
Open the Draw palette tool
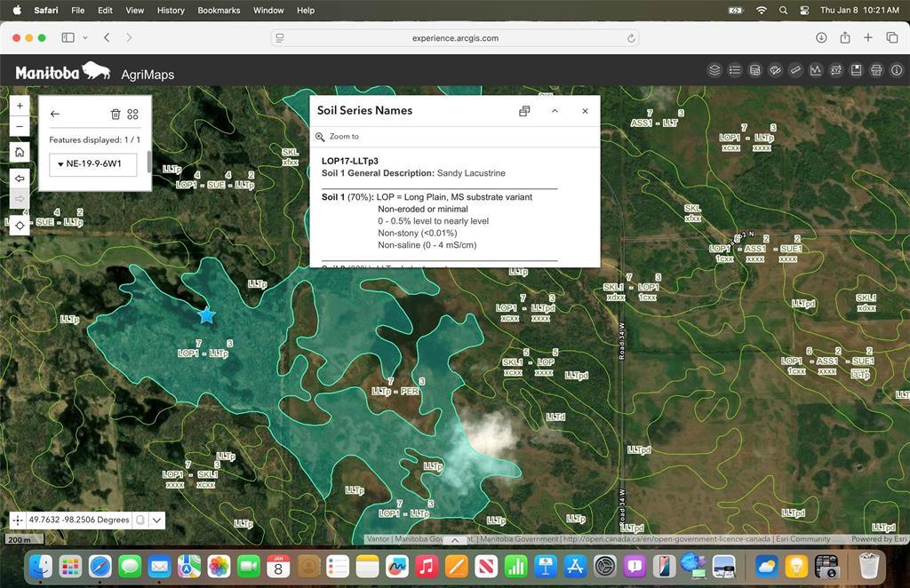pos(775,70)
